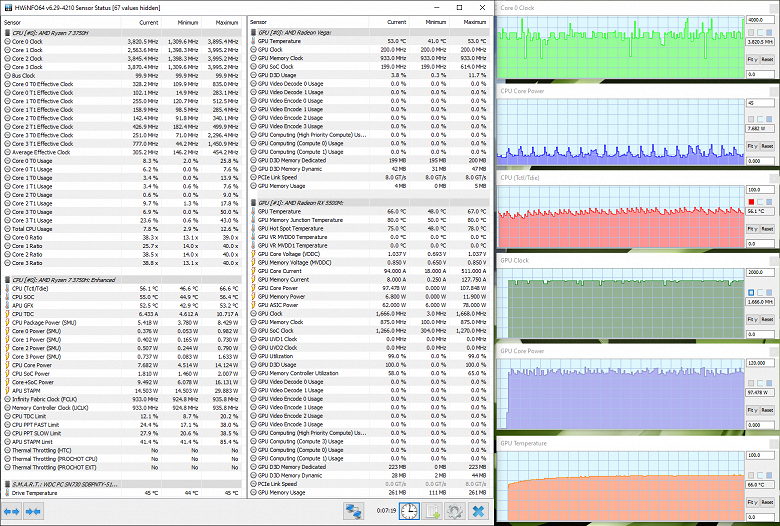
Task: Start logging with the sheet-plus icon
Action: [432, 511]
